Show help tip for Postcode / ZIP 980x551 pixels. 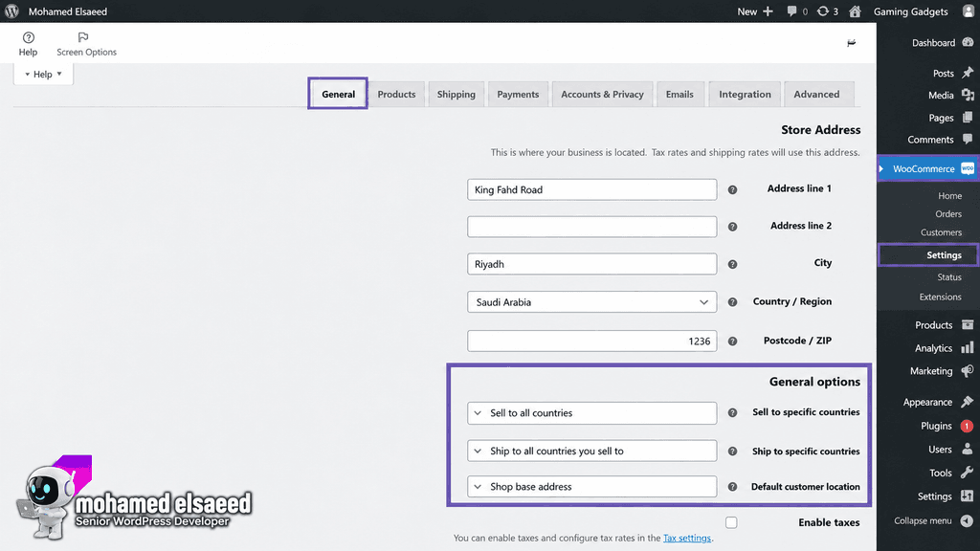coord(732,342)
